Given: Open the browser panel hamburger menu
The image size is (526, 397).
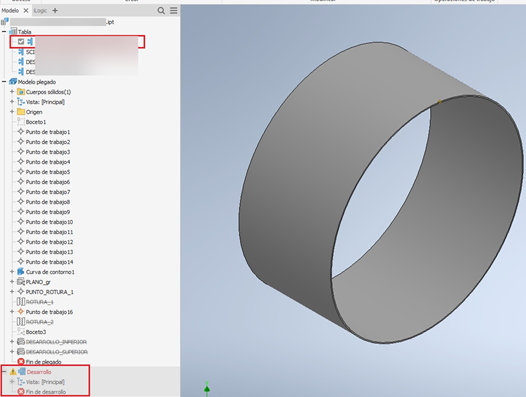Looking at the screenshot, I should tap(173, 11).
